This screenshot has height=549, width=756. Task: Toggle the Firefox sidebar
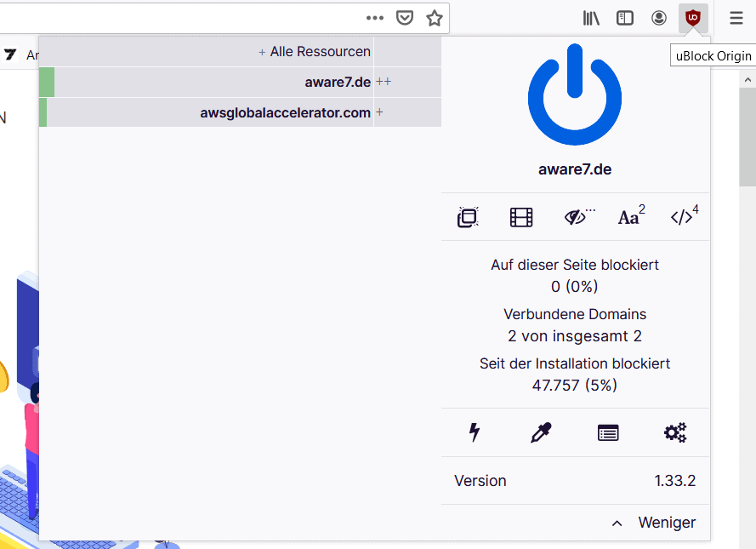tap(624, 17)
